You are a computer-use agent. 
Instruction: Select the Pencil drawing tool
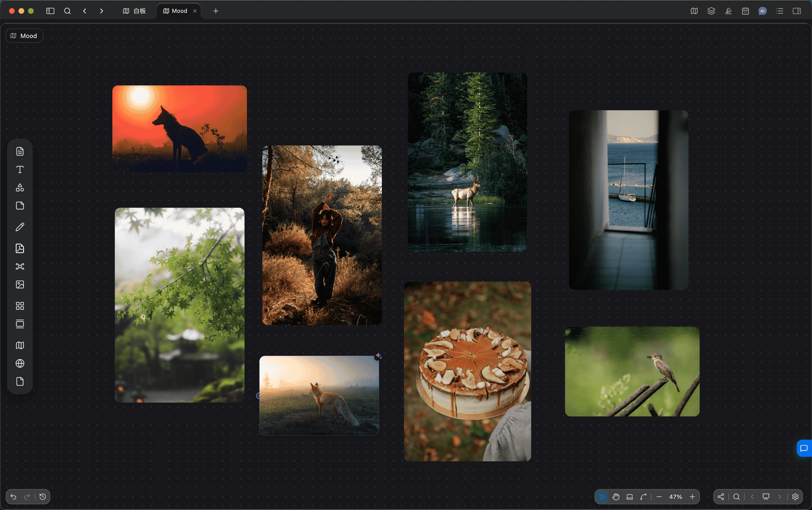(x=20, y=227)
